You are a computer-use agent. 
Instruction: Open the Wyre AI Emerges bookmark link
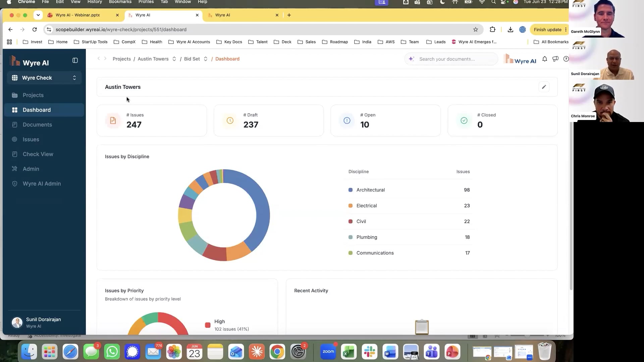[x=474, y=42]
